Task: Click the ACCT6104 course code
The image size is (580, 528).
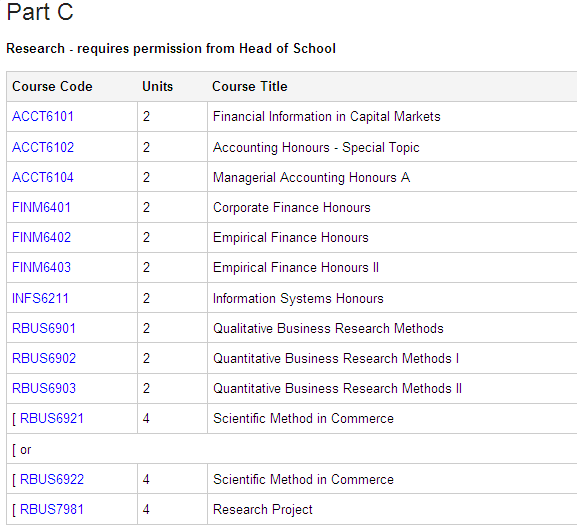Action: coord(43,177)
